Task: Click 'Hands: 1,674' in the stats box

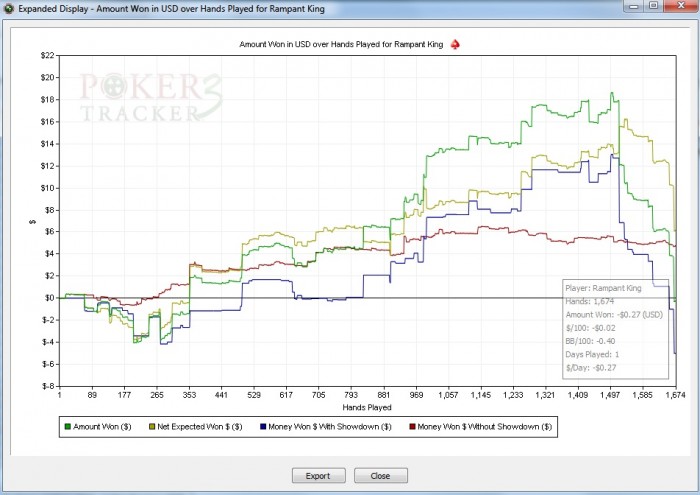Action: click(x=589, y=301)
